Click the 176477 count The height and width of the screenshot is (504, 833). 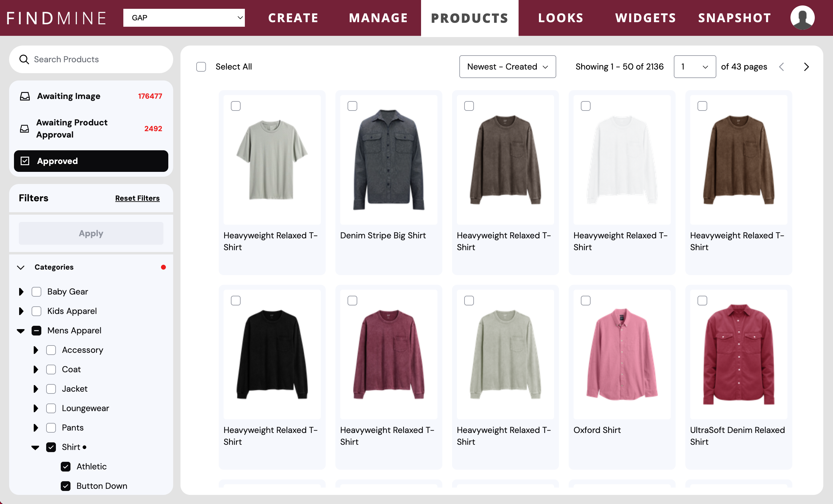(150, 96)
